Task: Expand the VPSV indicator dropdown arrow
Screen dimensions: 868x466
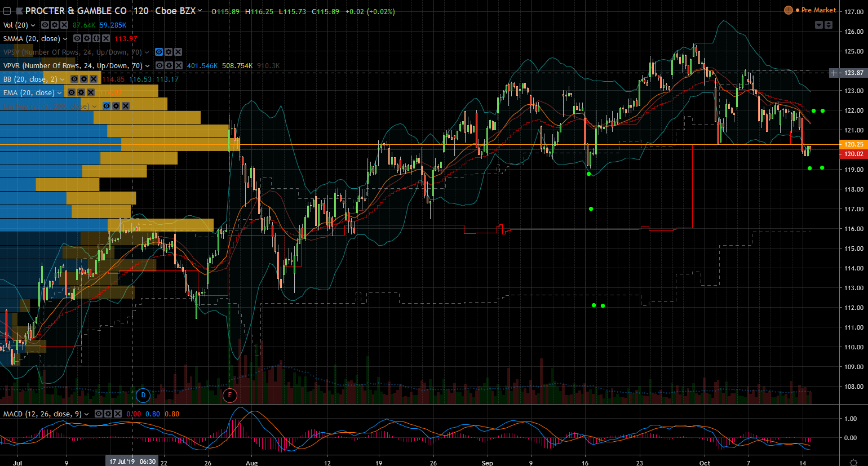Action: [147, 52]
